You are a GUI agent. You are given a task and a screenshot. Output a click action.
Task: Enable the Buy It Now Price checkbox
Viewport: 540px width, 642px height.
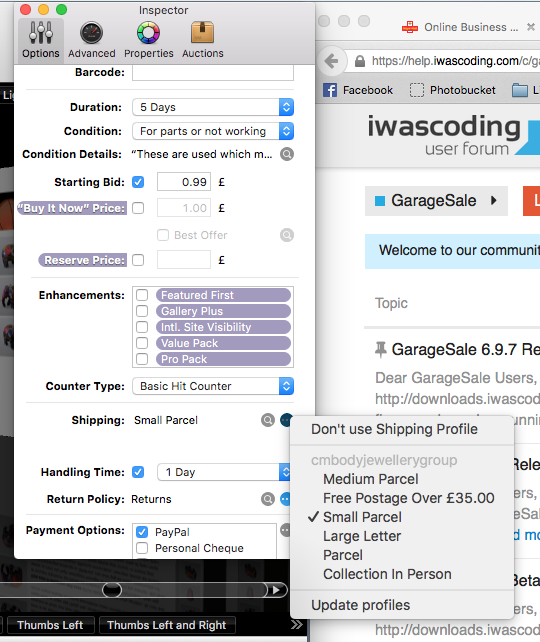tap(138, 208)
